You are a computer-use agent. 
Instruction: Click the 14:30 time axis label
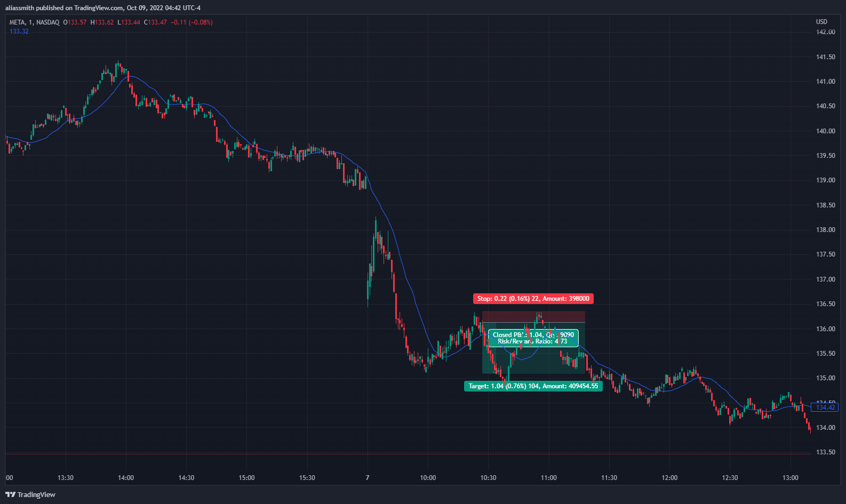186,478
